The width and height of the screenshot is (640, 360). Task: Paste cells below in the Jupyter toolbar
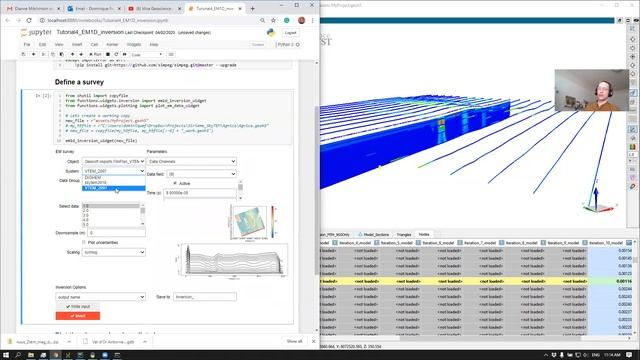[62, 54]
